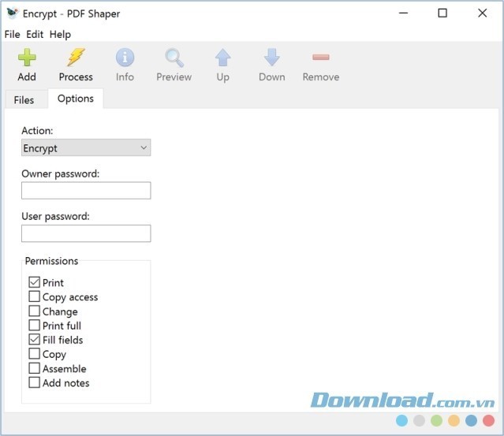Image resolution: width=504 pixels, height=436 pixels.
Task: Click the magnifier Preview icon
Action: [x=174, y=58]
